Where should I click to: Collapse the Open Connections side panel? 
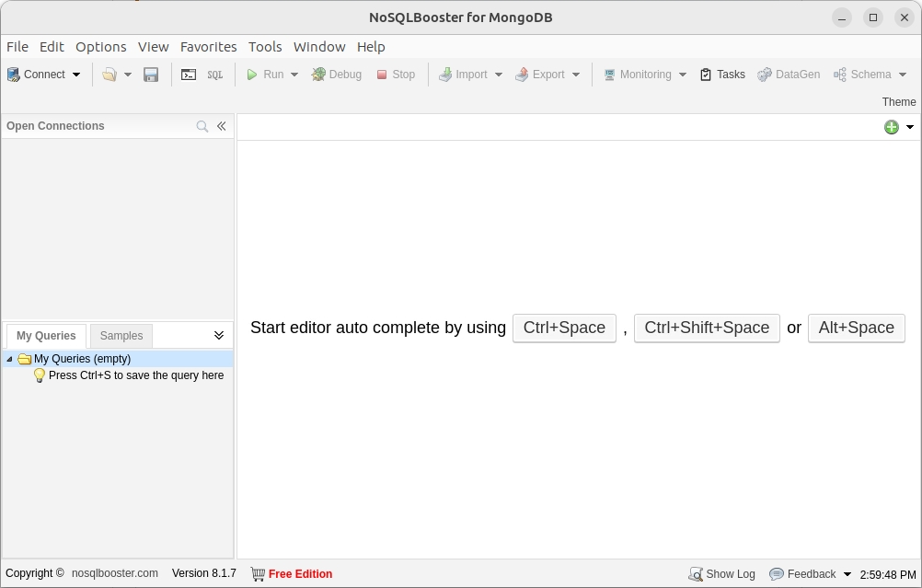222,127
